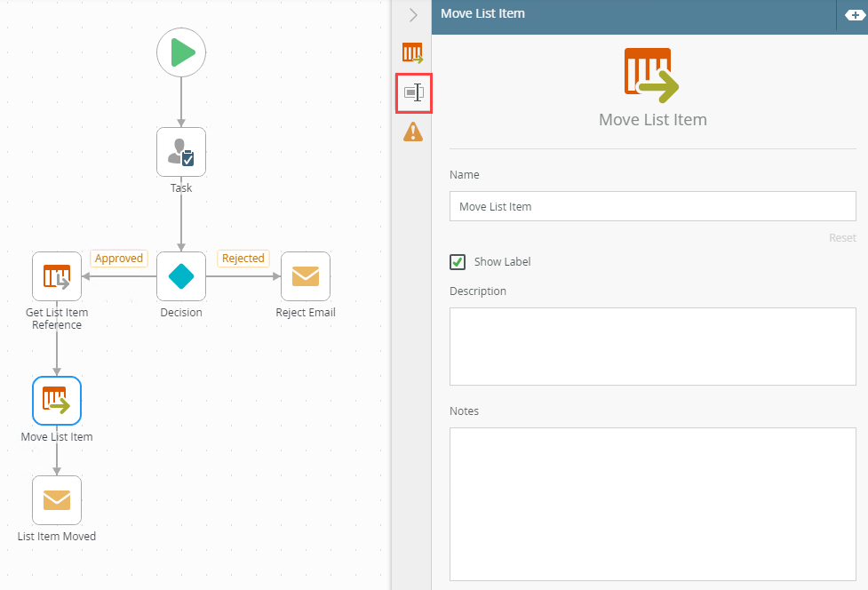The width and height of the screenshot is (868, 590).
Task: Select the Task step icon
Action: coord(181,152)
